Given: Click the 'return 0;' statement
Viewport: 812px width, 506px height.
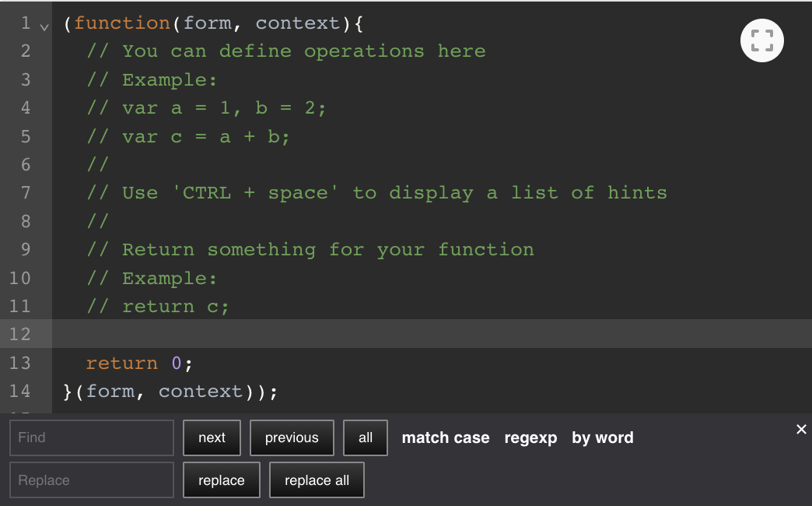Looking at the screenshot, I should click(x=139, y=363).
